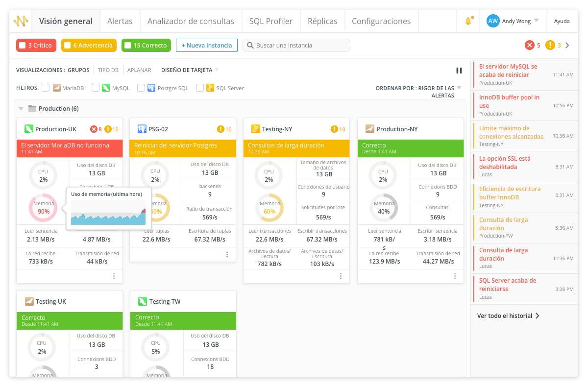
Task: Select the Tipo DB visualization
Action: pos(108,70)
